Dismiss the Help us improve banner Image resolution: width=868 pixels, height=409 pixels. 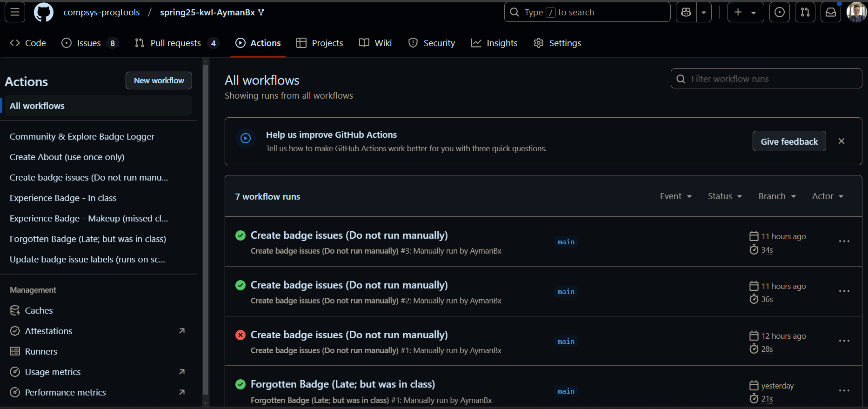pos(841,141)
